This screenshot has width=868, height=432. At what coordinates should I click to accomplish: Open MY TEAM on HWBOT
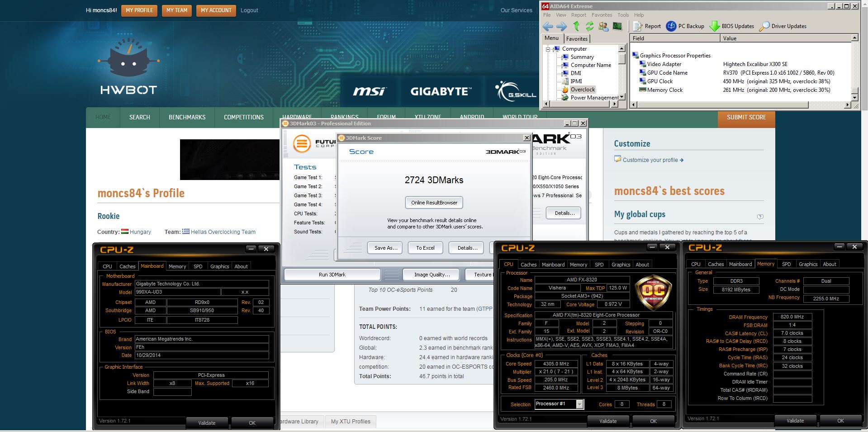click(x=177, y=10)
